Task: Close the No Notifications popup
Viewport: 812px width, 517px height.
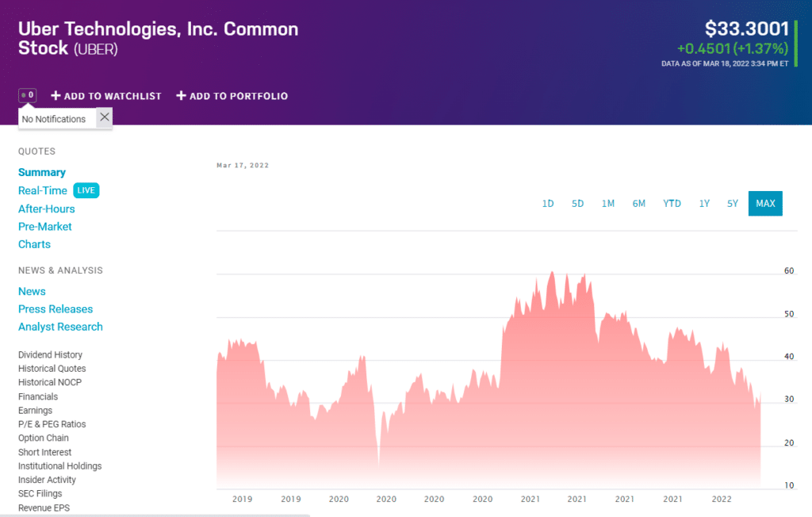Action: coord(105,117)
